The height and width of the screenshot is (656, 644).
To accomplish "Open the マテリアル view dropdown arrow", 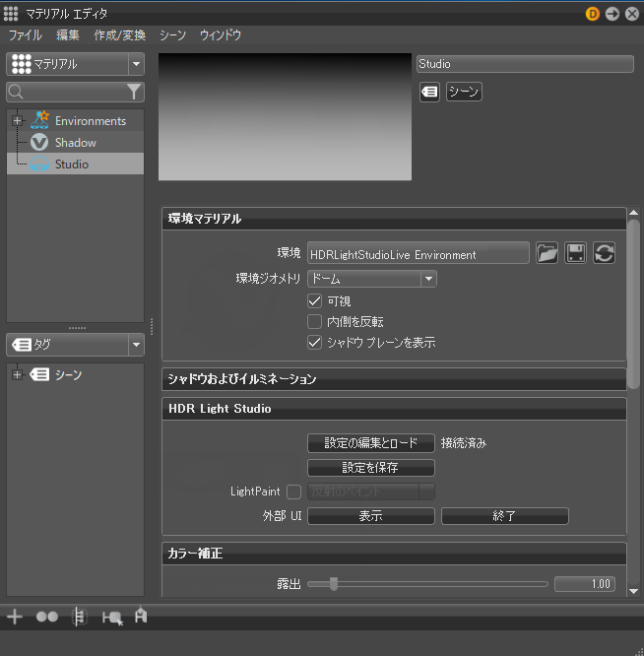I will [x=136, y=64].
